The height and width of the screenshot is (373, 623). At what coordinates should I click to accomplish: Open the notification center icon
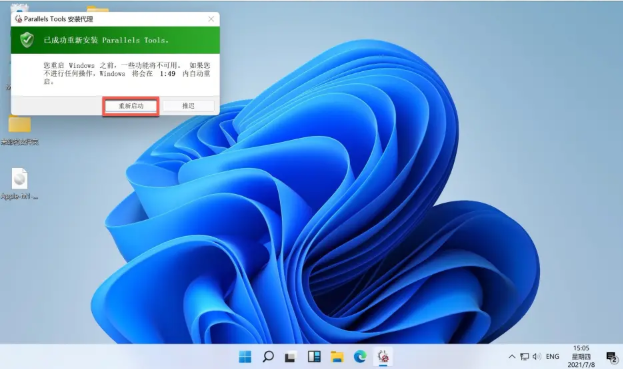tap(611, 357)
